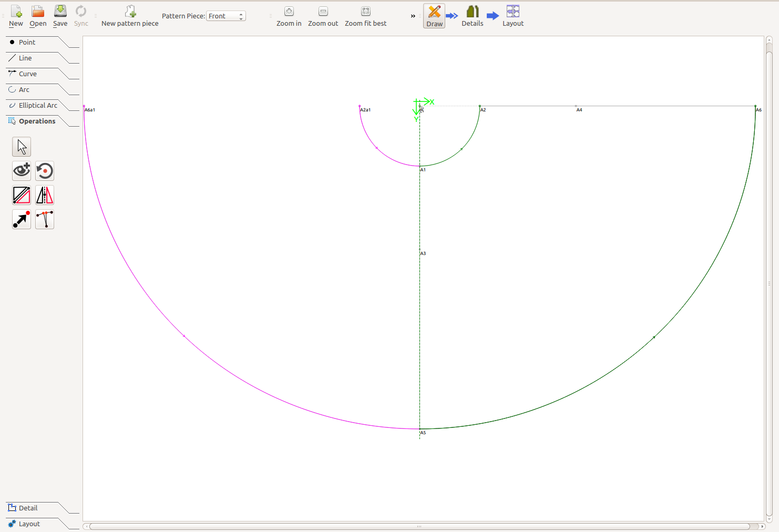The height and width of the screenshot is (532, 779).
Task: Click the Save toolbar icon
Action: (x=60, y=12)
